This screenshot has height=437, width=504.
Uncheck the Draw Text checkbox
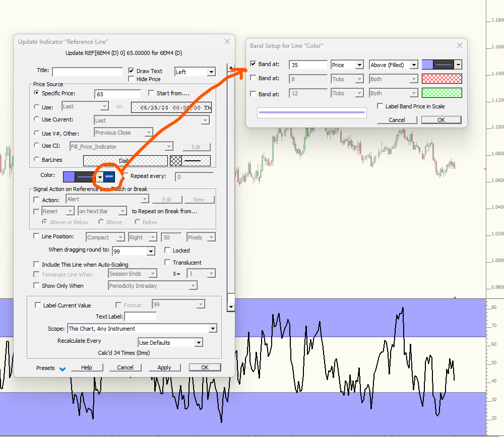[132, 71]
